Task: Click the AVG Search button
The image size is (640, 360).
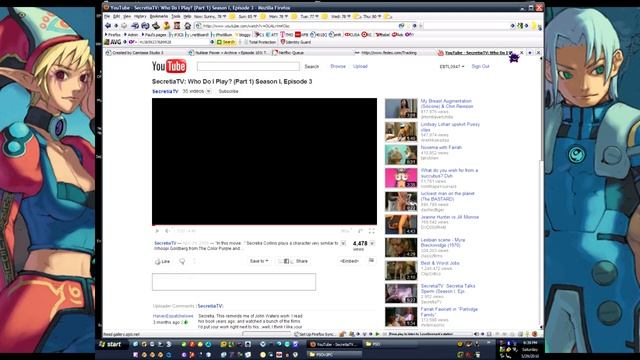Action: tap(226, 42)
